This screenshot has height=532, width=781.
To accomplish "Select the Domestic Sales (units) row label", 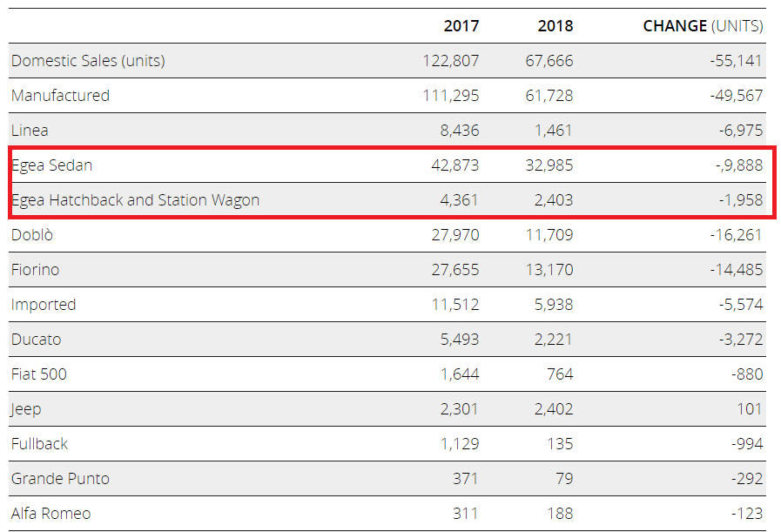I will (88, 61).
